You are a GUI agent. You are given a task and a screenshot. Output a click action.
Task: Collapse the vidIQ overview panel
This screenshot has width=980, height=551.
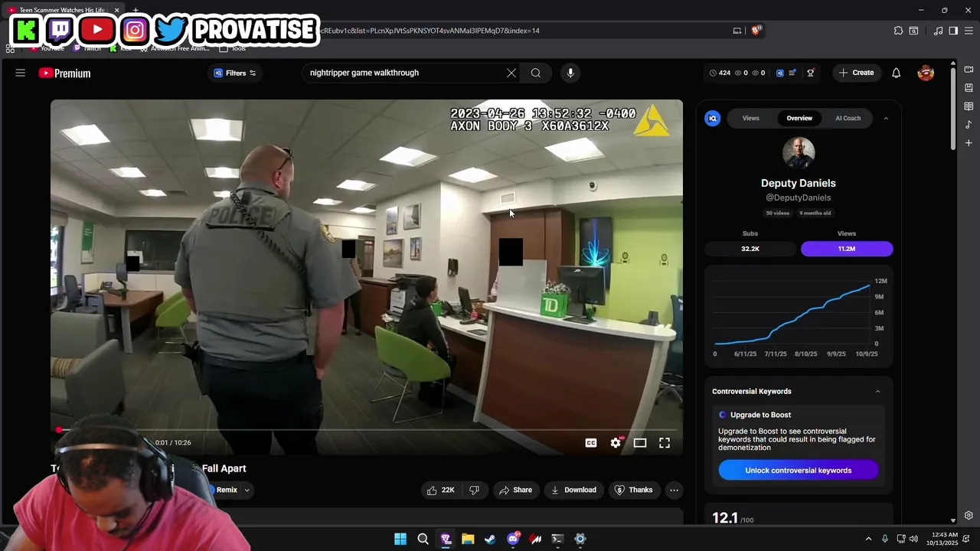coord(886,119)
